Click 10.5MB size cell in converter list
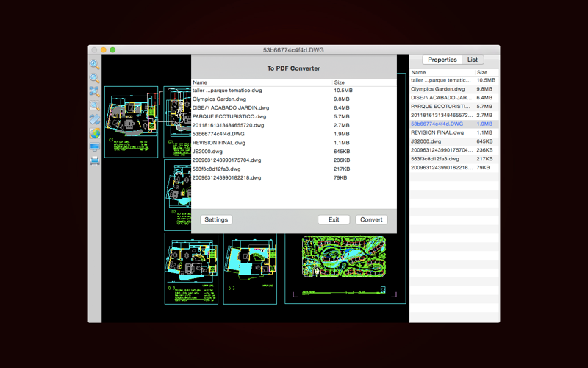Screen dimensions: 588x368 tap(343, 91)
